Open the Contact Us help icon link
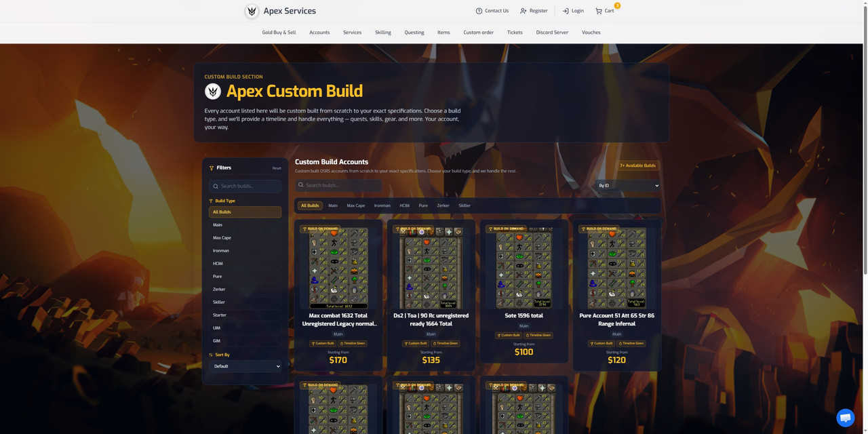This screenshot has height=434, width=868. 479,11
